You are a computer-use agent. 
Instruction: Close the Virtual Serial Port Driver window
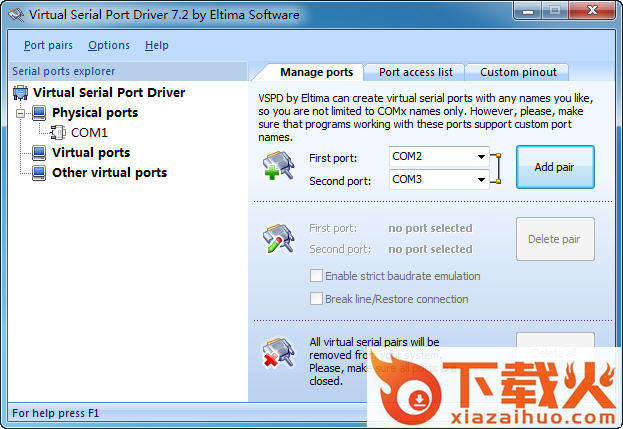click(592, 11)
